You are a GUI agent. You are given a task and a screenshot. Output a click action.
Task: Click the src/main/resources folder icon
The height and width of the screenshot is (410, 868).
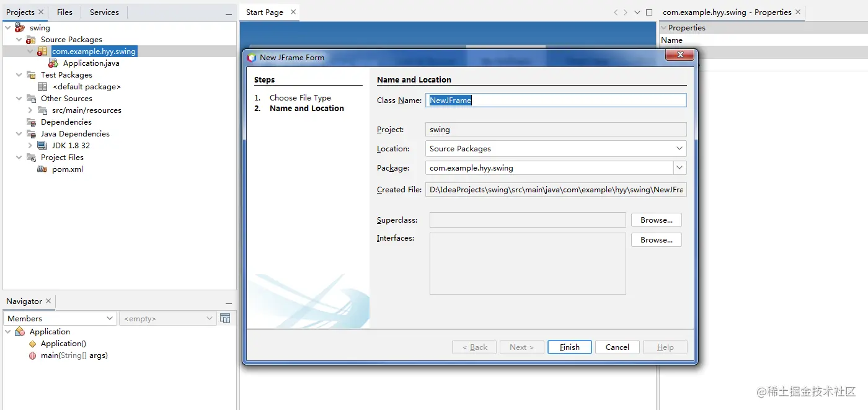click(x=42, y=110)
